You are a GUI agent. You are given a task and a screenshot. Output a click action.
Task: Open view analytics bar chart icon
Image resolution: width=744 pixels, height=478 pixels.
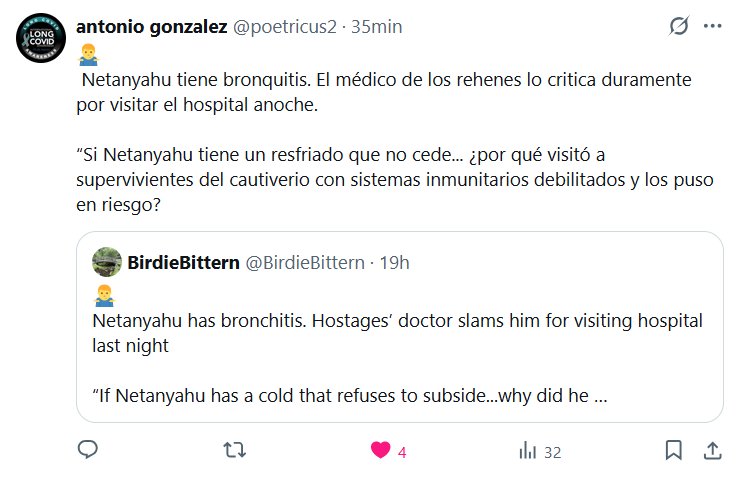point(527,451)
